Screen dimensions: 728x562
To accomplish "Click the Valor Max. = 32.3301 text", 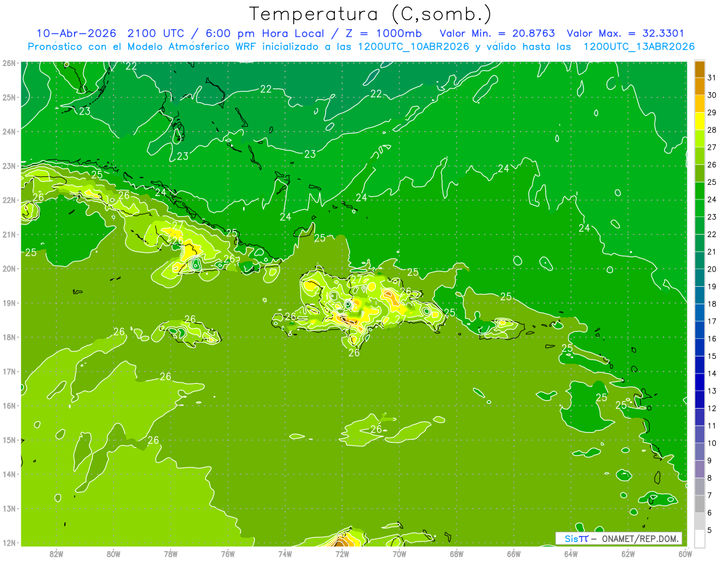I will pyautogui.click(x=625, y=33).
